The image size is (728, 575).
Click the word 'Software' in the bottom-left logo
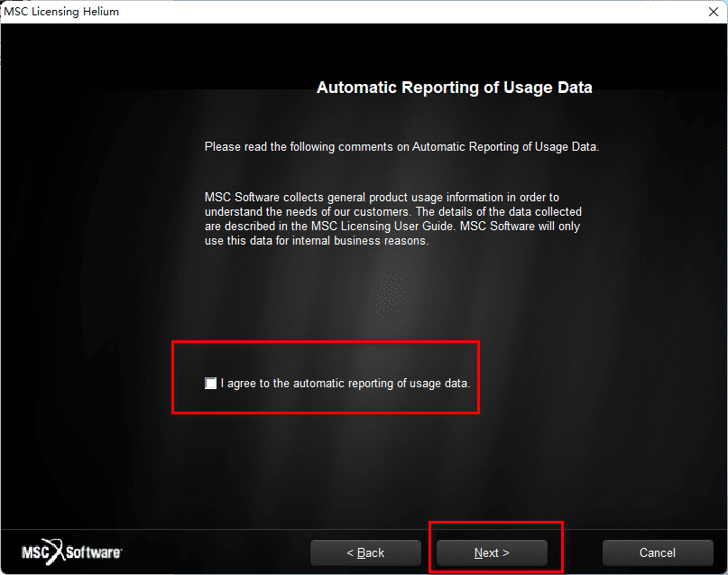coord(94,552)
